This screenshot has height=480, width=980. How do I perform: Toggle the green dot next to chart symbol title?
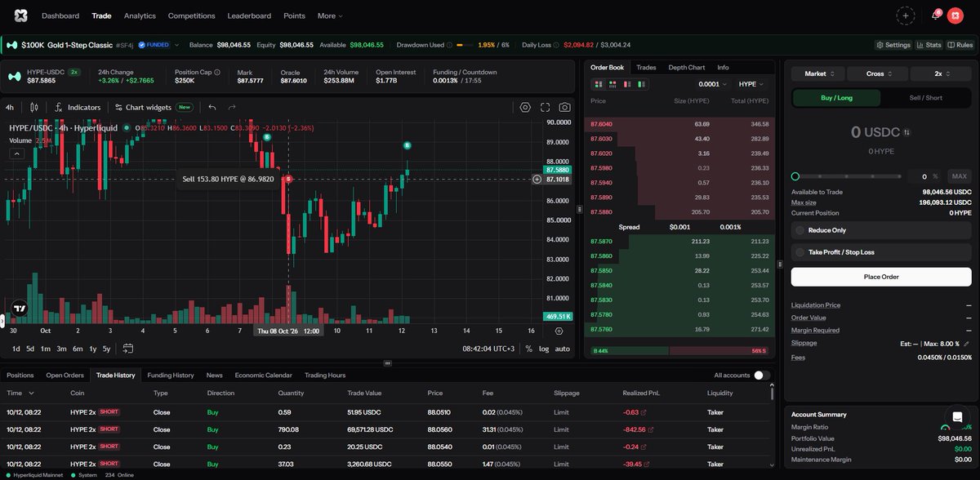click(x=127, y=128)
